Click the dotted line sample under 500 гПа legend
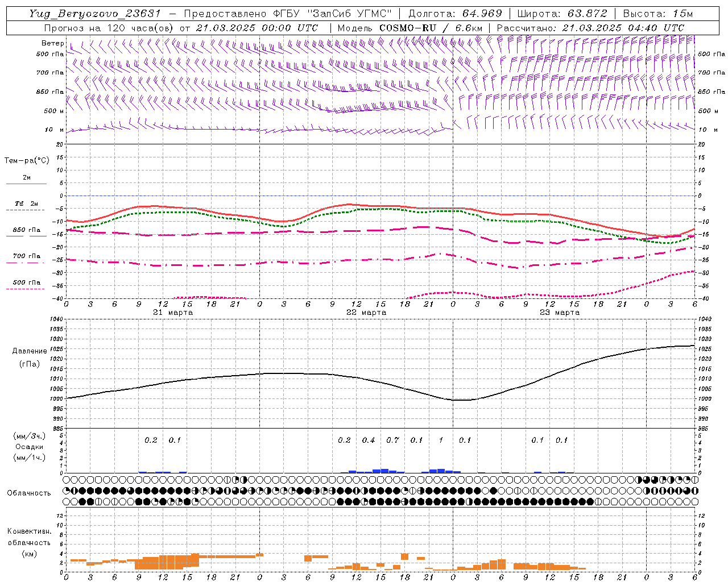Screen dimensions: 728x582 [26, 289]
